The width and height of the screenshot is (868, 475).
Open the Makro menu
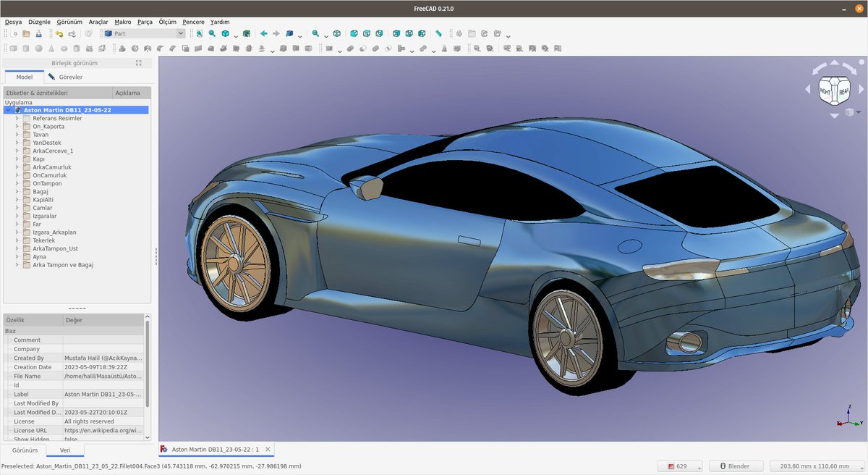(x=123, y=22)
